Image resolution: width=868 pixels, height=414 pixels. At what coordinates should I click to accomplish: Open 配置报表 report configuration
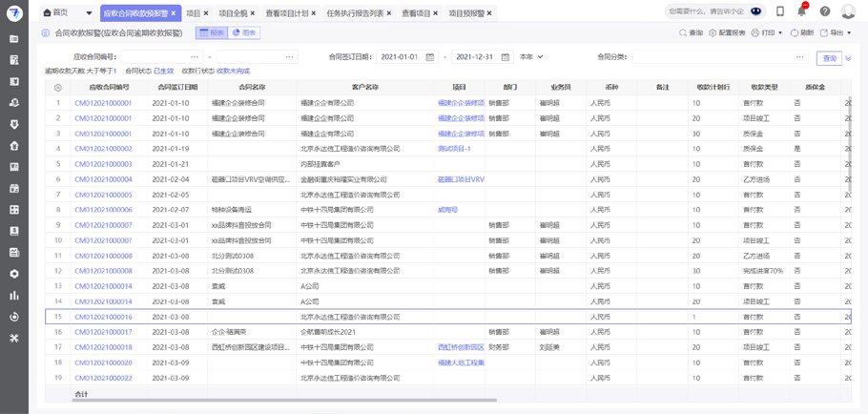(727, 32)
